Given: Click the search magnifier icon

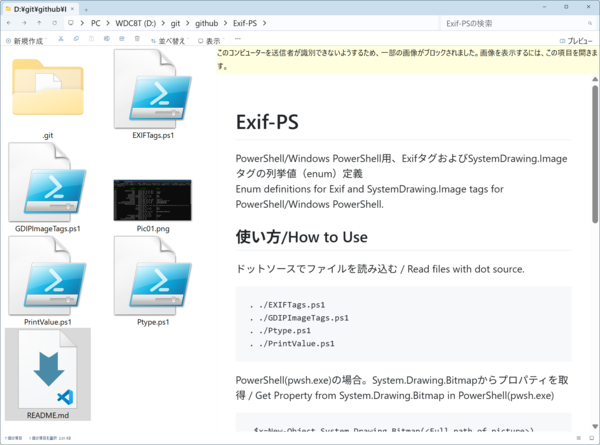Looking at the screenshot, I should 590,23.
